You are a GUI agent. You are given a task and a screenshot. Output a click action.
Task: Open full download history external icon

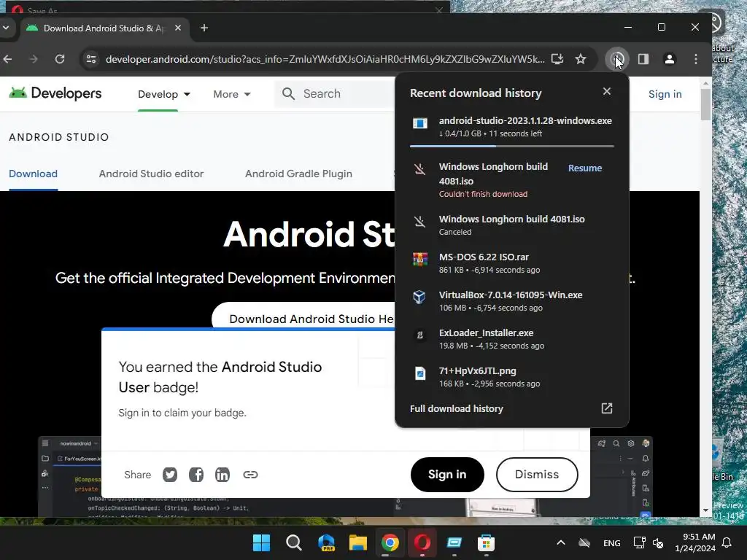(606, 408)
